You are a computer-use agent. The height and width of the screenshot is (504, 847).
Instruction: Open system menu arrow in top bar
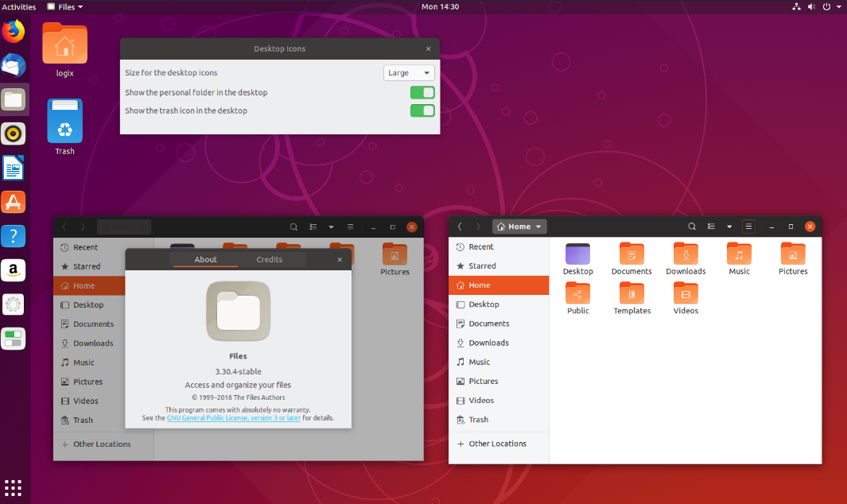839,6
